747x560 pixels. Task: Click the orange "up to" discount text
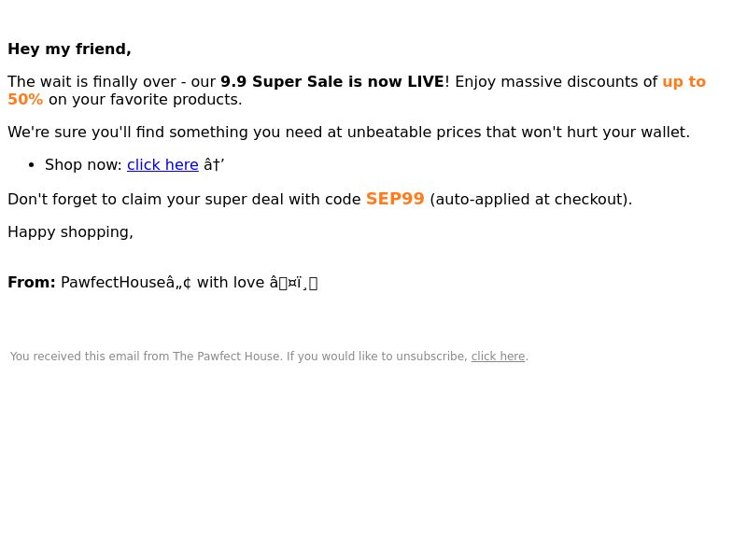tap(684, 81)
